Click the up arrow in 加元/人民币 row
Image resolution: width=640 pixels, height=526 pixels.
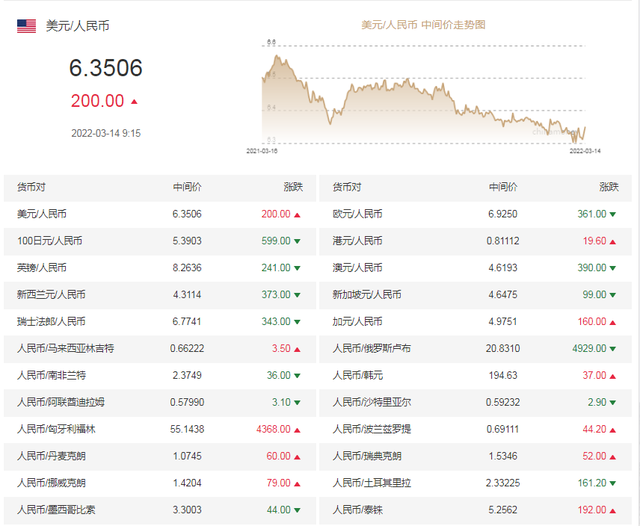(613, 322)
